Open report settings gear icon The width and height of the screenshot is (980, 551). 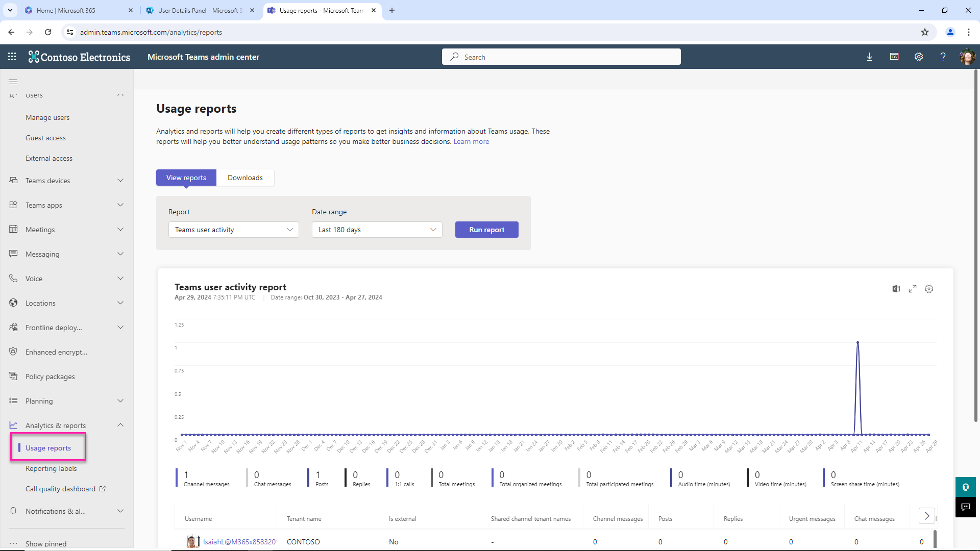click(x=929, y=289)
